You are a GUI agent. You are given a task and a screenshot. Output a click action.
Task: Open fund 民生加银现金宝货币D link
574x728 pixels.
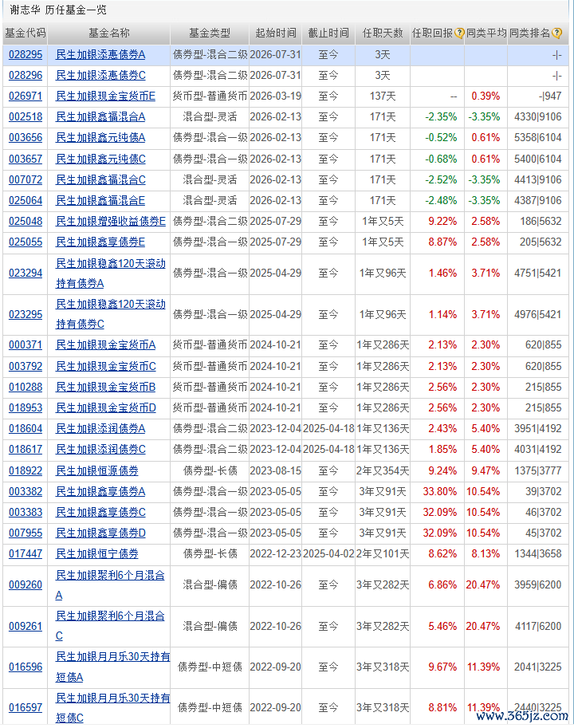click(105, 408)
